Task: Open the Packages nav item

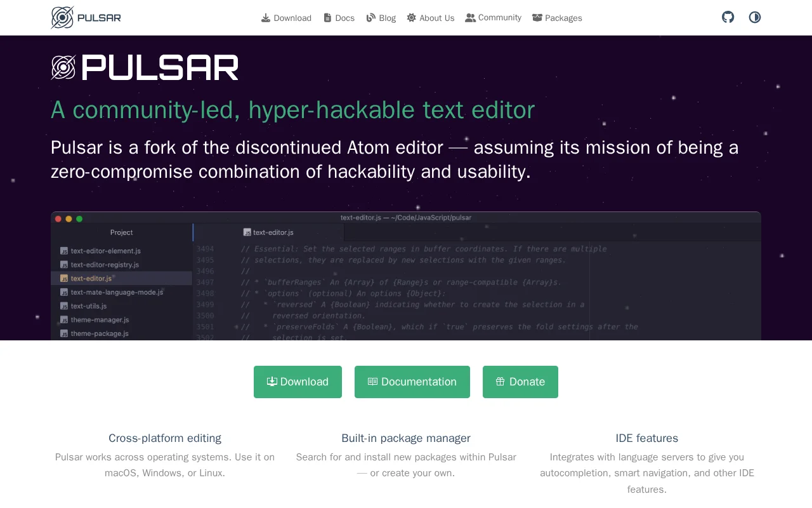Action: click(557, 18)
